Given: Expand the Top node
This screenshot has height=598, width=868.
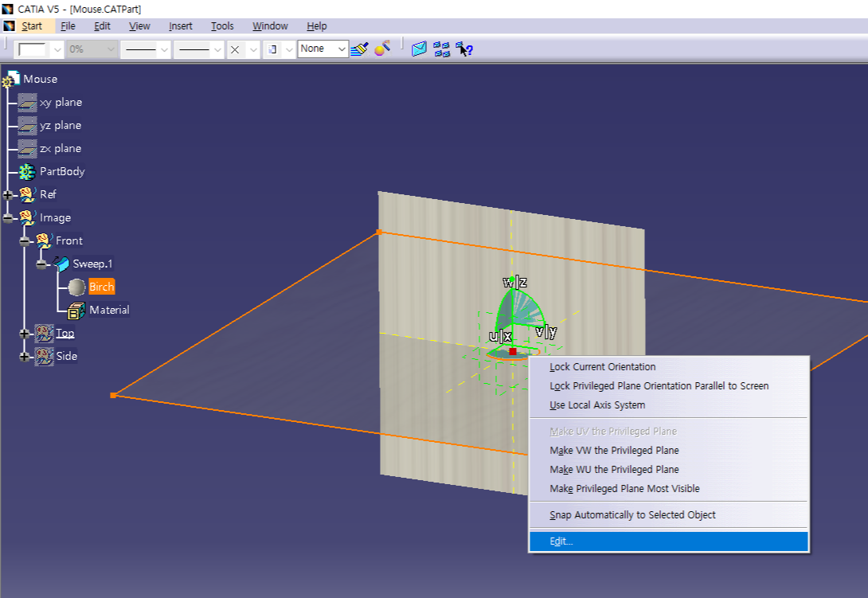Looking at the screenshot, I should (x=25, y=334).
